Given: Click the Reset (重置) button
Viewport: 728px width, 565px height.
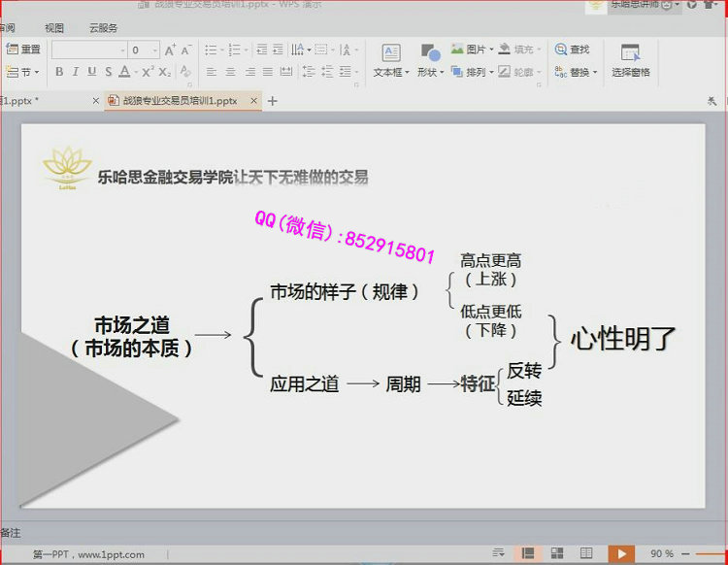Looking at the screenshot, I should (24, 50).
